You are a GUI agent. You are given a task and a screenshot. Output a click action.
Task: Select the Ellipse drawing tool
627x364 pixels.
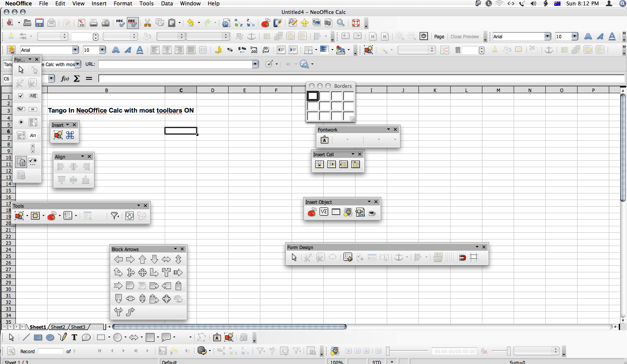[50, 337]
